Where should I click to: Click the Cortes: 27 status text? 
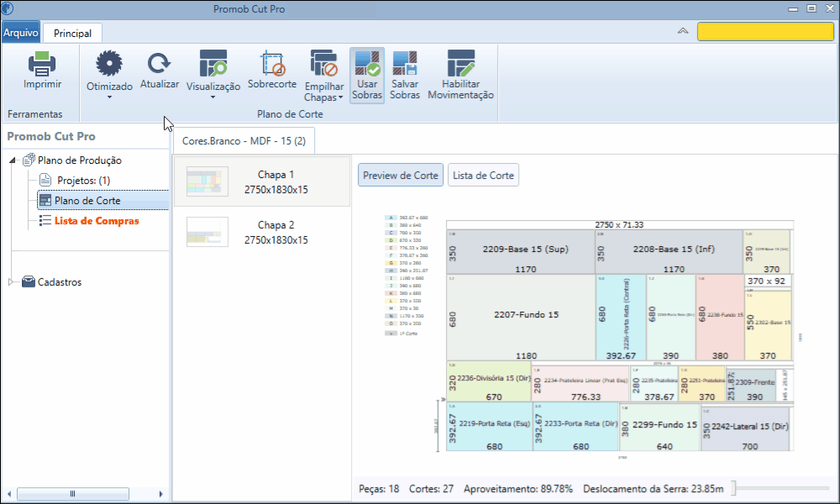click(431, 489)
